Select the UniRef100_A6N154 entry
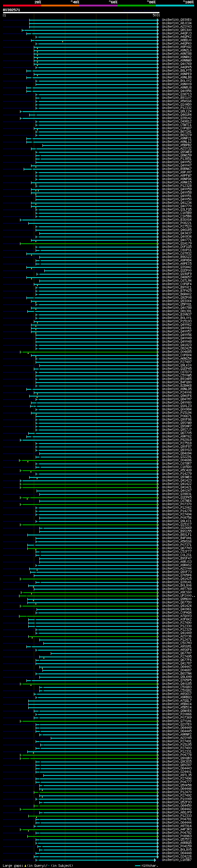Viewport: 197px width, 868px height. pos(177,358)
